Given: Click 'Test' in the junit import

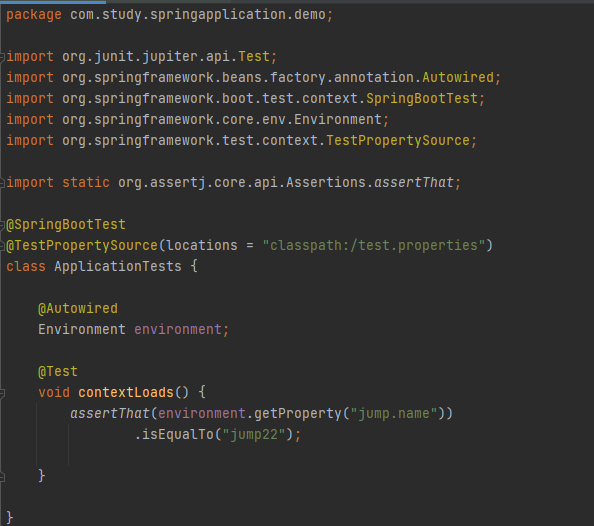Looking at the screenshot, I should pos(253,56).
